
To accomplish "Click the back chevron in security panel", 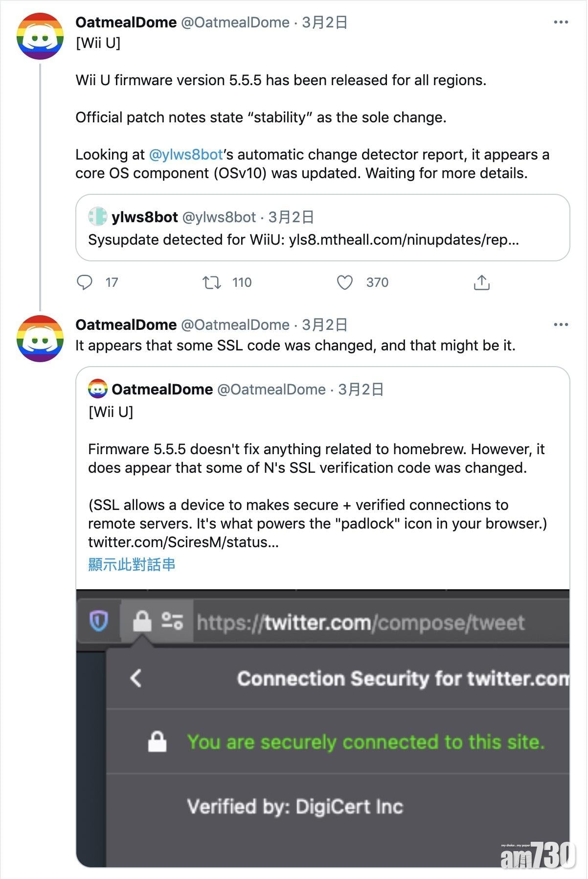I will click(x=136, y=678).
